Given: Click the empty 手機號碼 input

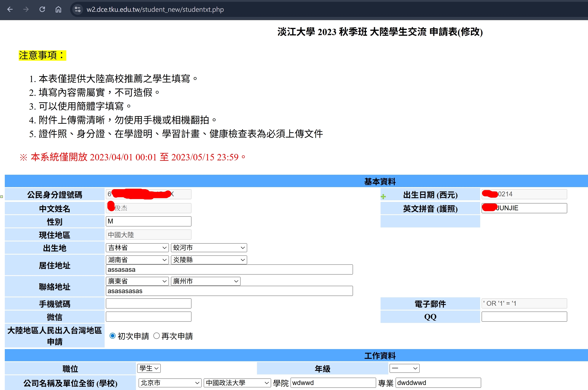Looking at the screenshot, I should pos(148,304).
